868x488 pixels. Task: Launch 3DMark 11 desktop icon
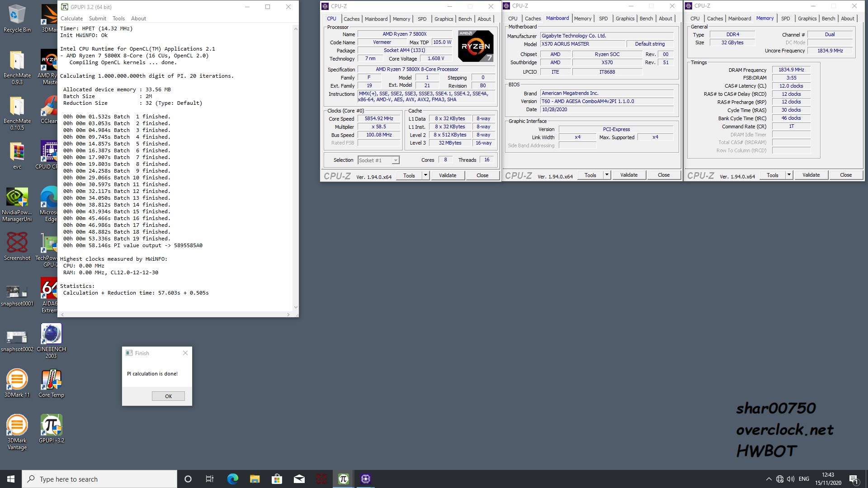[17, 383]
